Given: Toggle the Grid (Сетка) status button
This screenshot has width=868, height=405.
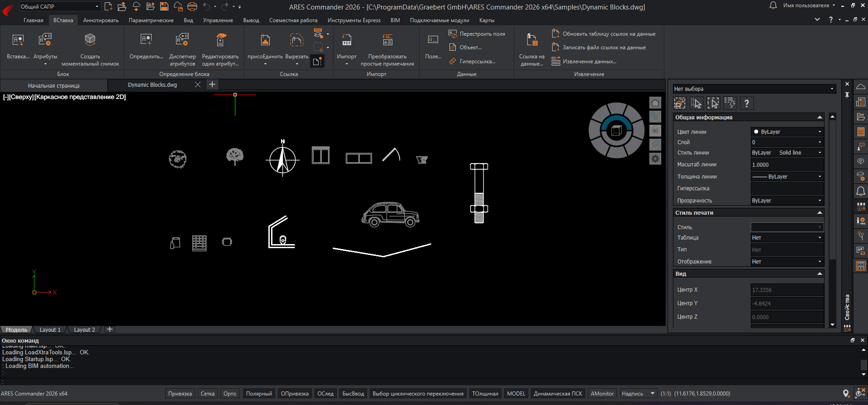Looking at the screenshot, I should click(207, 394).
